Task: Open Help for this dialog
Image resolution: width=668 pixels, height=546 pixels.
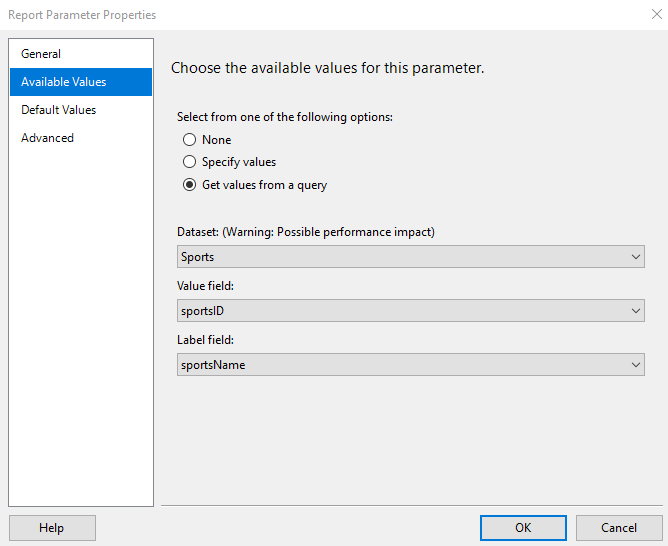Action: pos(52,528)
